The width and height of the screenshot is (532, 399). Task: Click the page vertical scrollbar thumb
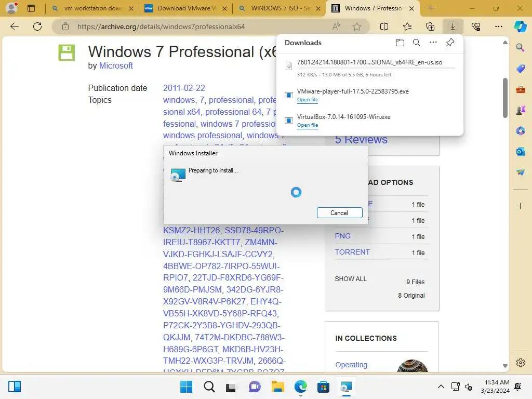[505, 98]
